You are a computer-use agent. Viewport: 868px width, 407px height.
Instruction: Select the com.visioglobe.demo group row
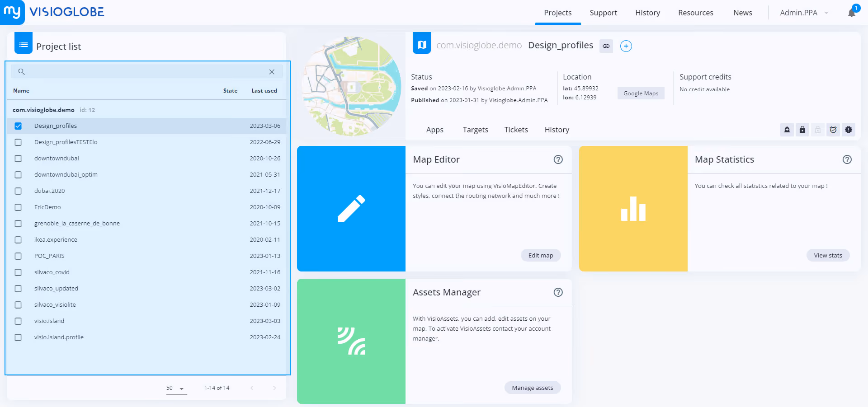tap(146, 110)
